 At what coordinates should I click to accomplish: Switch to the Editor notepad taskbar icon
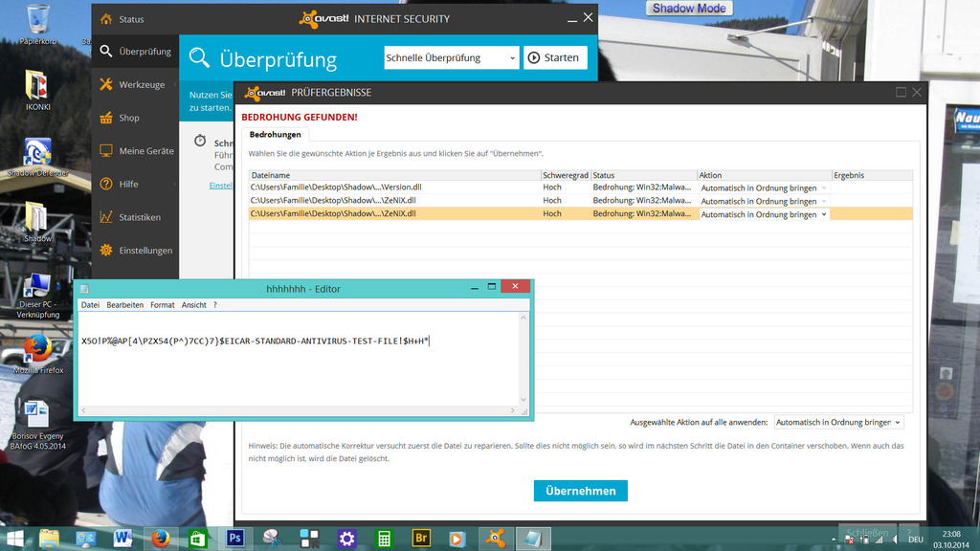click(x=532, y=539)
